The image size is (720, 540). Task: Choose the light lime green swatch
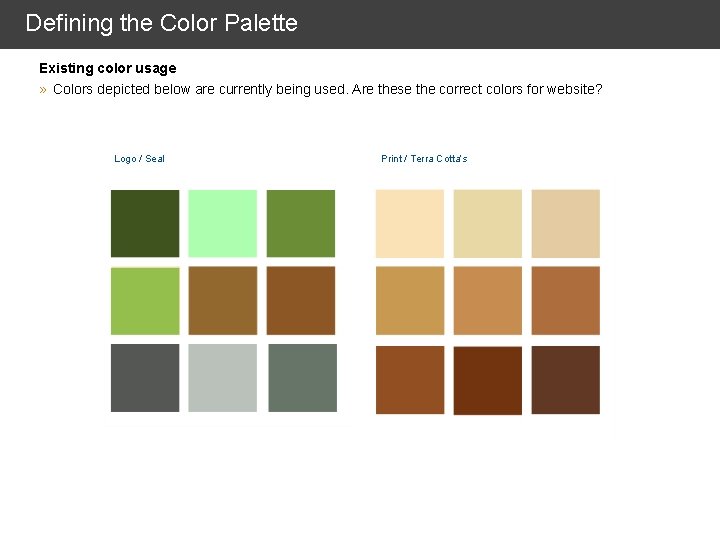[145, 300]
